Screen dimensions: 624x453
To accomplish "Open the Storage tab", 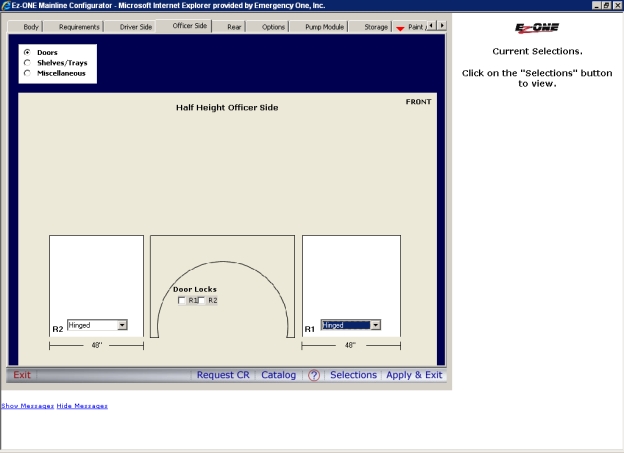I will pyautogui.click(x=376, y=27).
